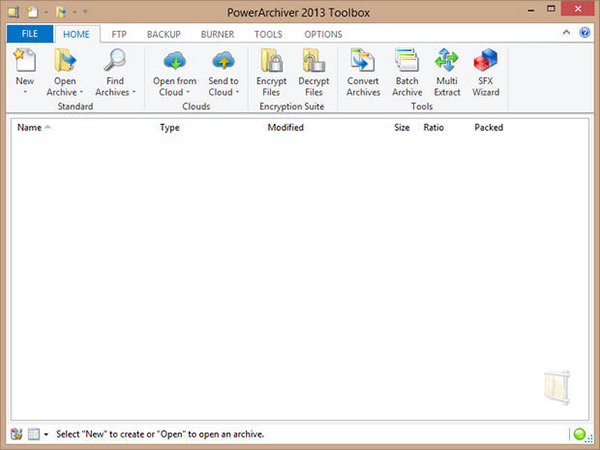Switch to the BURNER tab

(x=217, y=34)
